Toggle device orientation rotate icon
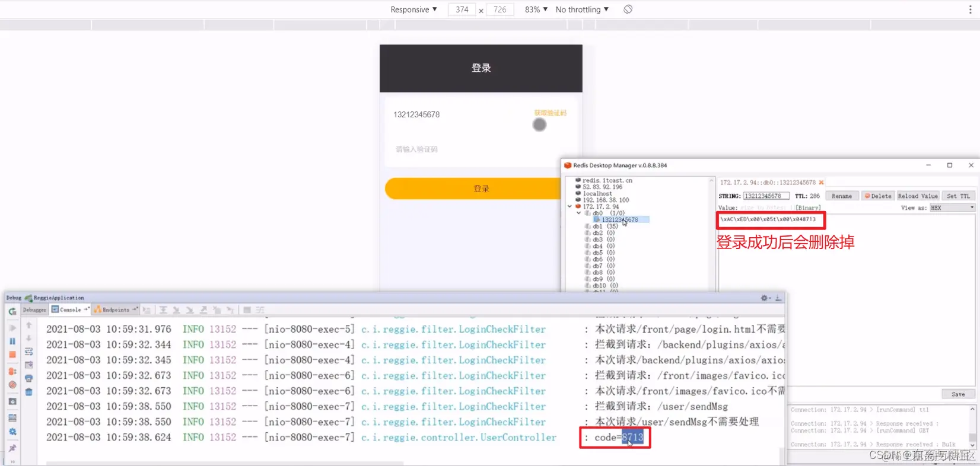Viewport: 980px width, 466px height. 628,9
